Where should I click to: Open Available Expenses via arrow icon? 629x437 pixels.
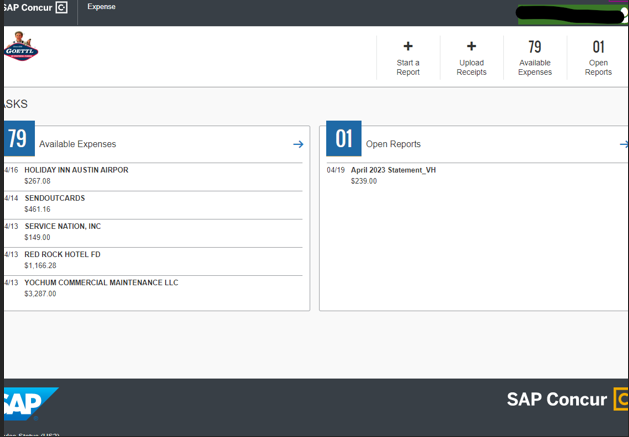(x=298, y=144)
